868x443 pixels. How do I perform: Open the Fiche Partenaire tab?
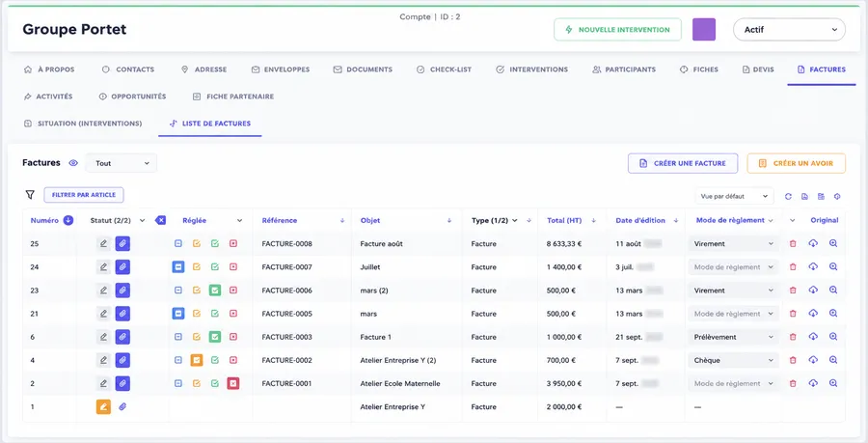233,97
